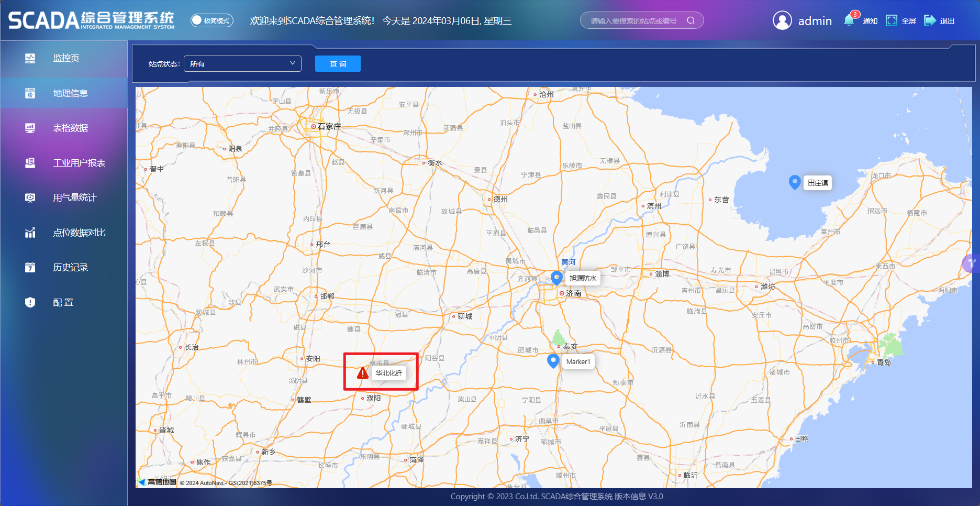980x506 pixels.
Task: Click the Marker1 blue map pin
Action: [x=553, y=361]
